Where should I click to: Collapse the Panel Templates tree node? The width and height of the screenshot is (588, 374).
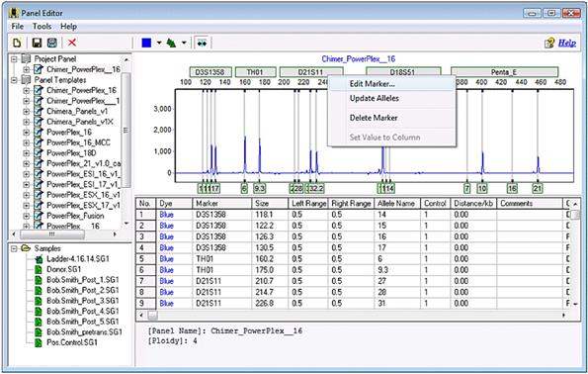click(14, 80)
